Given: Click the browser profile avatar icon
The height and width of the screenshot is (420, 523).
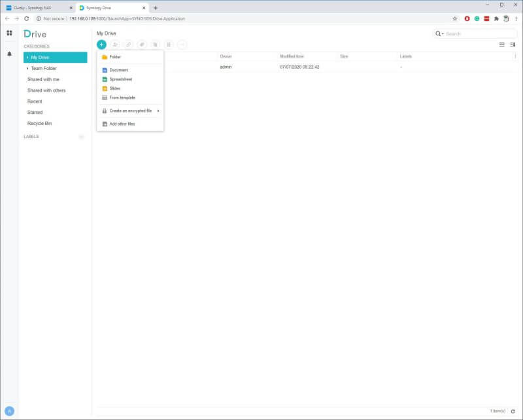Looking at the screenshot, I should 506,19.
